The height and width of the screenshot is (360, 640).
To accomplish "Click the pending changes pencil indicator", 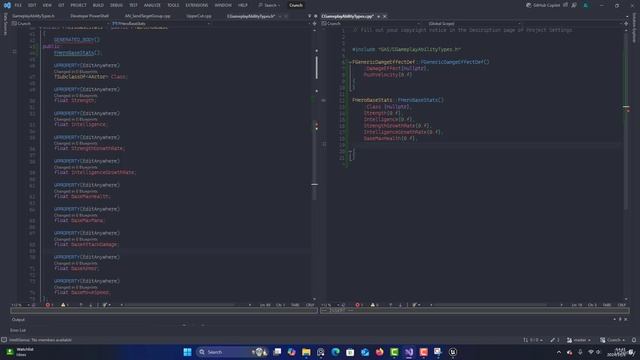I will click(555, 340).
